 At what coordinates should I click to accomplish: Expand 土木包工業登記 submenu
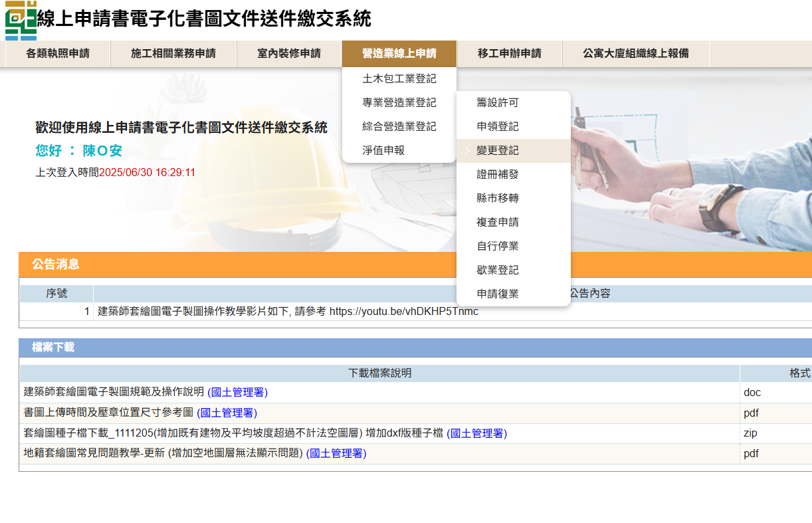(x=399, y=79)
